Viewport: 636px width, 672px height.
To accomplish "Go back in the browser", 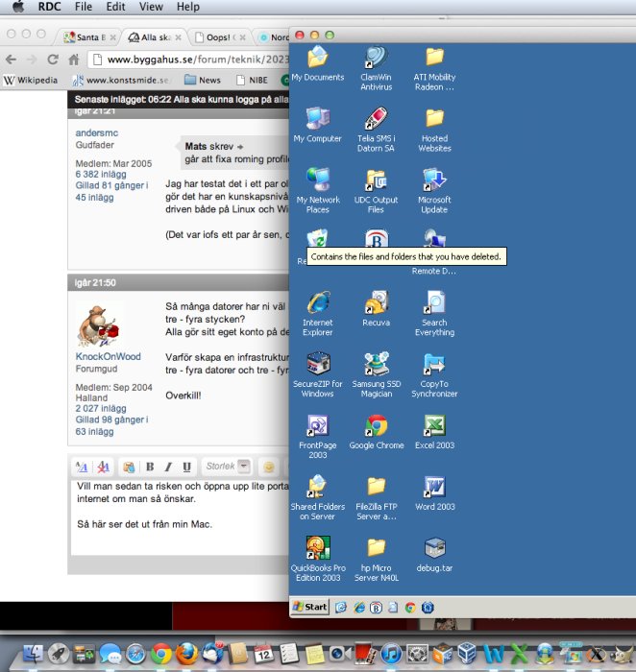I will (x=12, y=60).
